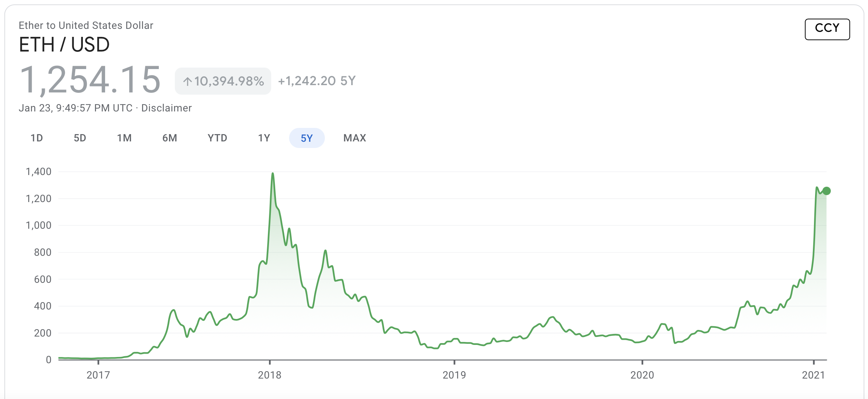Screen dimensions: 868x399
Task: Select the 5D time range tab
Action: [80, 138]
